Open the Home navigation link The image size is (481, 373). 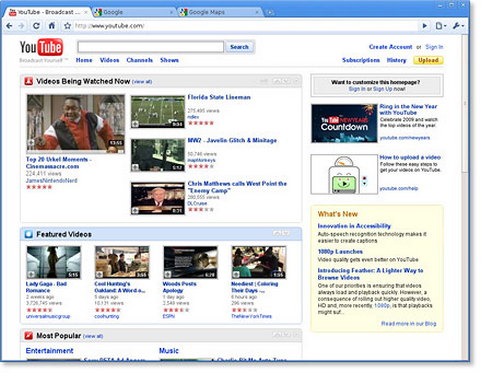tap(84, 60)
